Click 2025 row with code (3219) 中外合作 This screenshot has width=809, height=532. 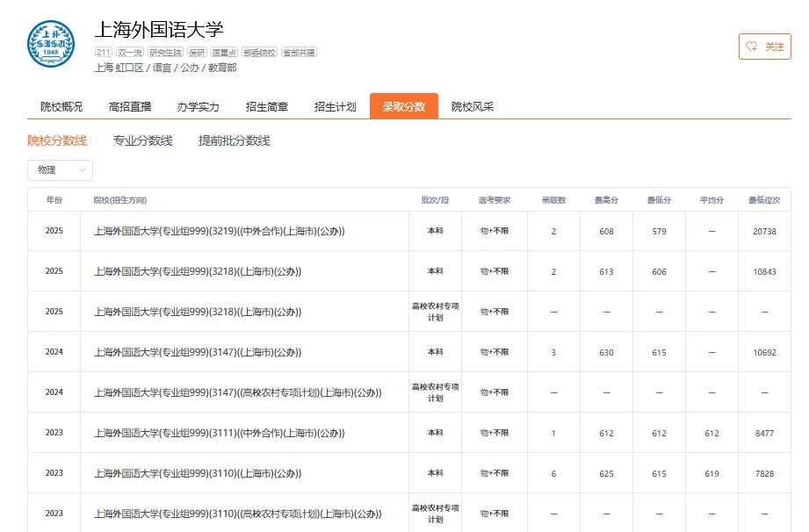409,231
